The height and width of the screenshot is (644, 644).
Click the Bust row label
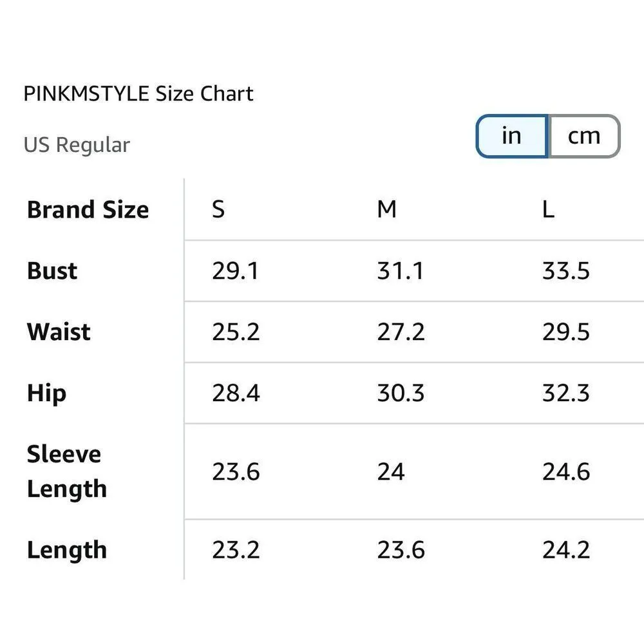[52, 271]
